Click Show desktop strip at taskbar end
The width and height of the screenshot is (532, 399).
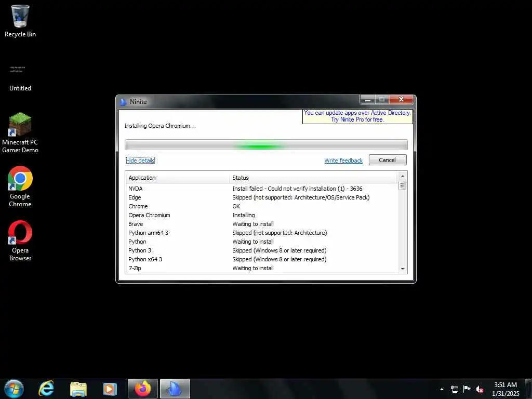528,389
